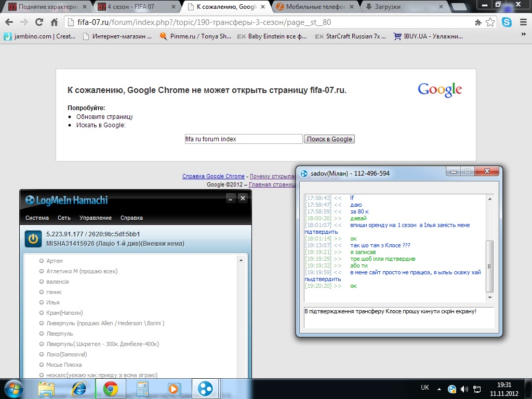Open the Baby Einstein bookmark
The image size is (532, 399).
(272, 36)
